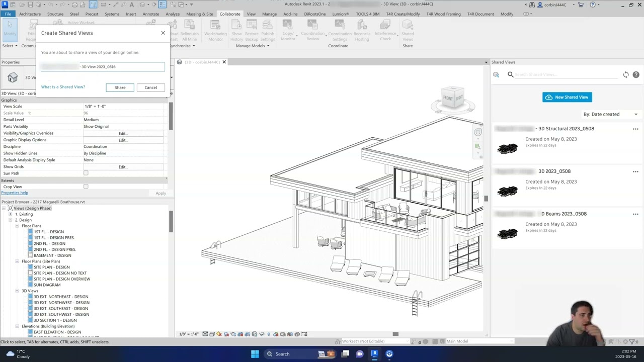
Task: Open the Shared Views help icon
Action: (x=636, y=74)
